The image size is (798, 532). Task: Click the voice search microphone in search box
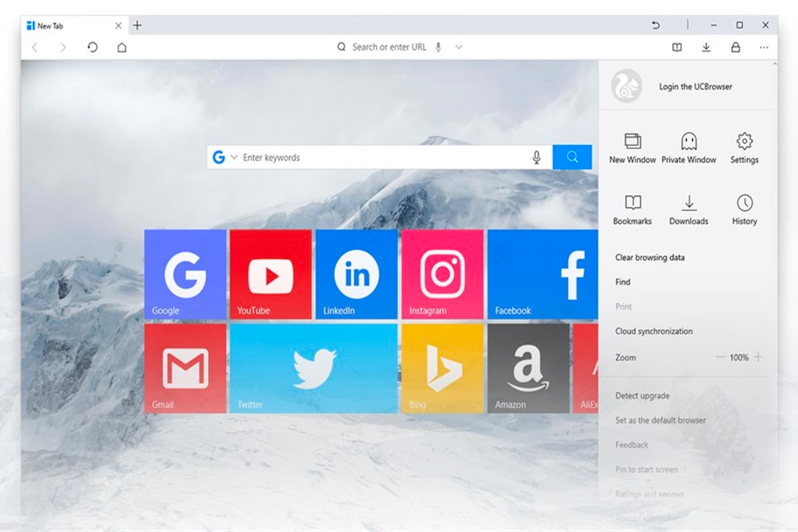(536, 157)
